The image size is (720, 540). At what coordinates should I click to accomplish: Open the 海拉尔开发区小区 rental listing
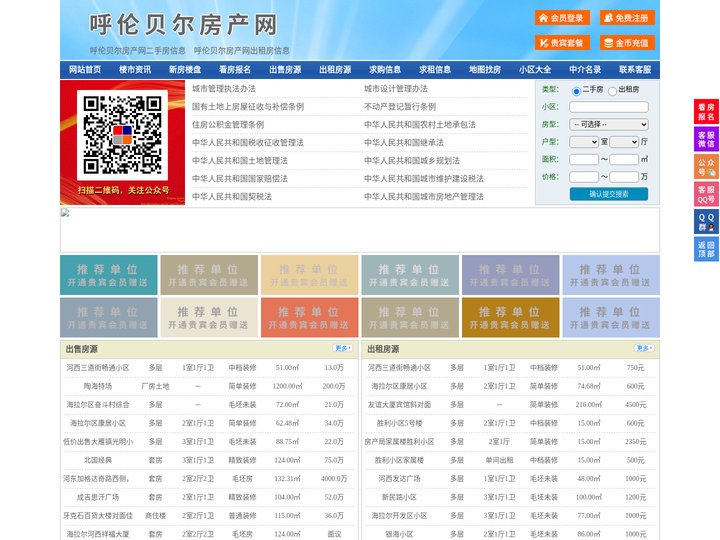[x=399, y=516]
